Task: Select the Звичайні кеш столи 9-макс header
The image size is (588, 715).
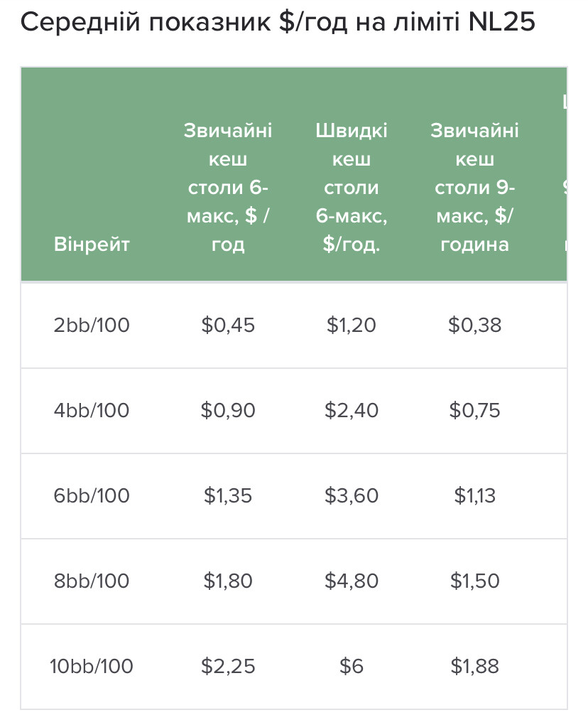Action: [x=474, y=187]
